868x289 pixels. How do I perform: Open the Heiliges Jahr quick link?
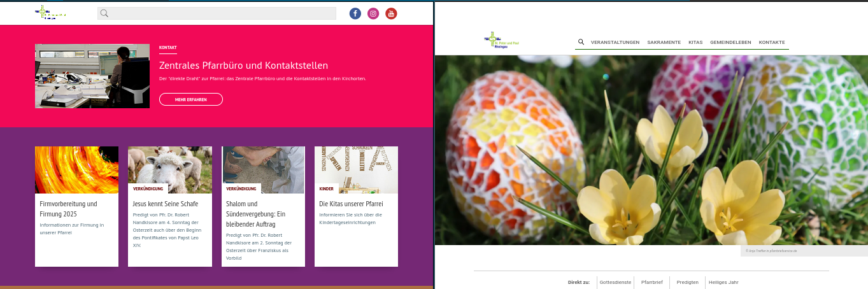click(x=723, y=282)
